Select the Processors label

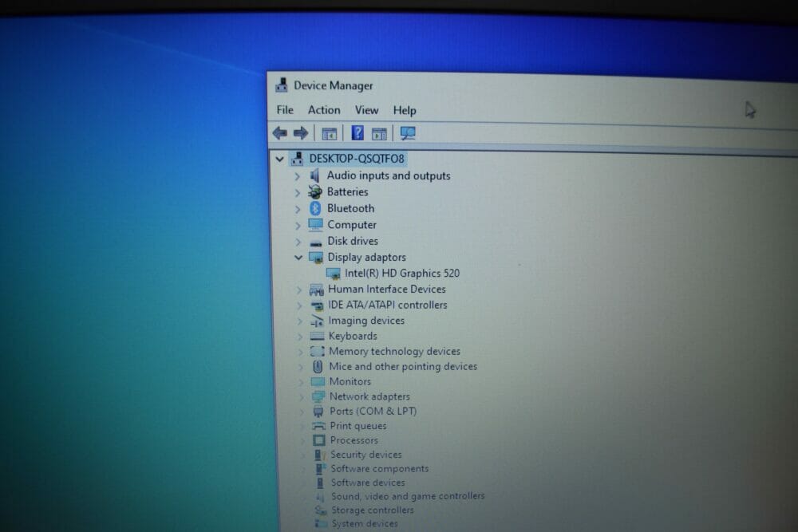(354, 440)
